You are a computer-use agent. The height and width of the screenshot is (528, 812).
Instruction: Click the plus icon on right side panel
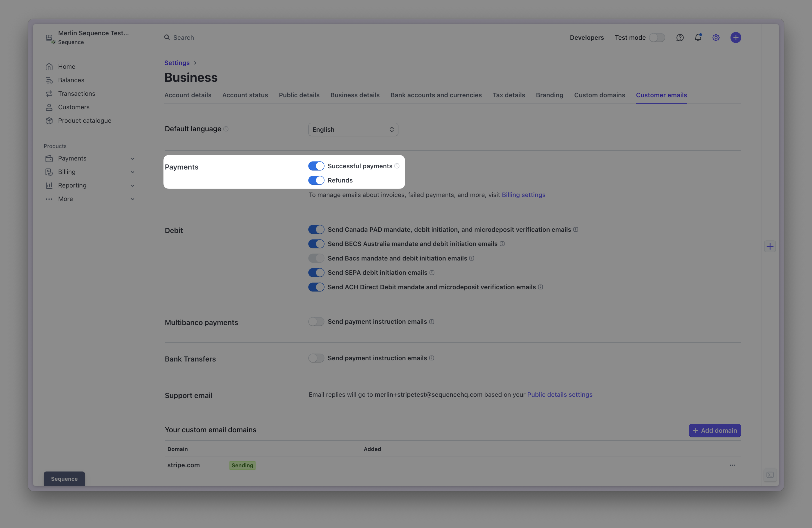pyautogui.click(x=770, y=246)
